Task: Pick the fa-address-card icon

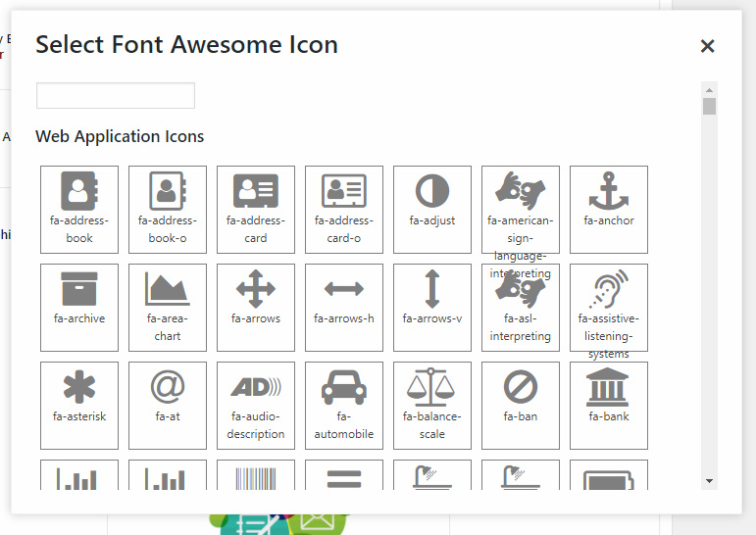Action: click(x=256, y=210)
